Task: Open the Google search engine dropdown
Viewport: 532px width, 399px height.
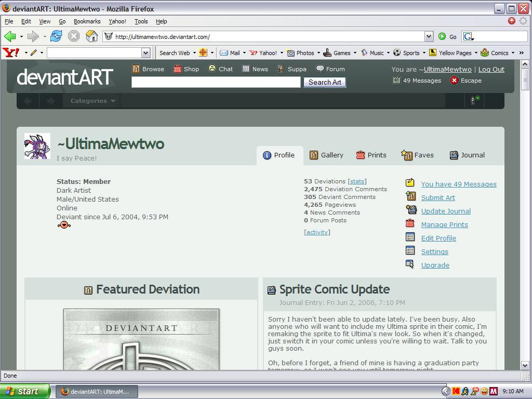Action: pyautogui.click(x=469, y=36)
